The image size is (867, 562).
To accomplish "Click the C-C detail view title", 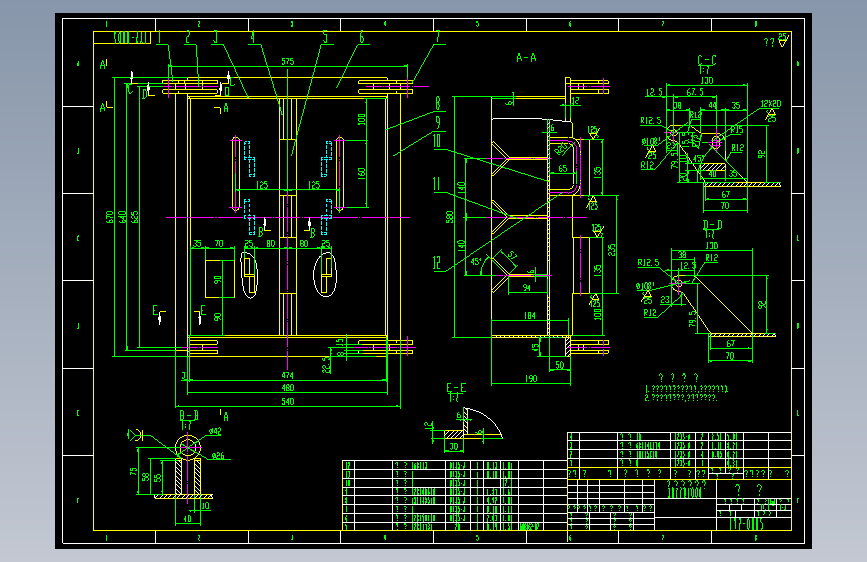I will pyautogui.click(x=707, y=60).
